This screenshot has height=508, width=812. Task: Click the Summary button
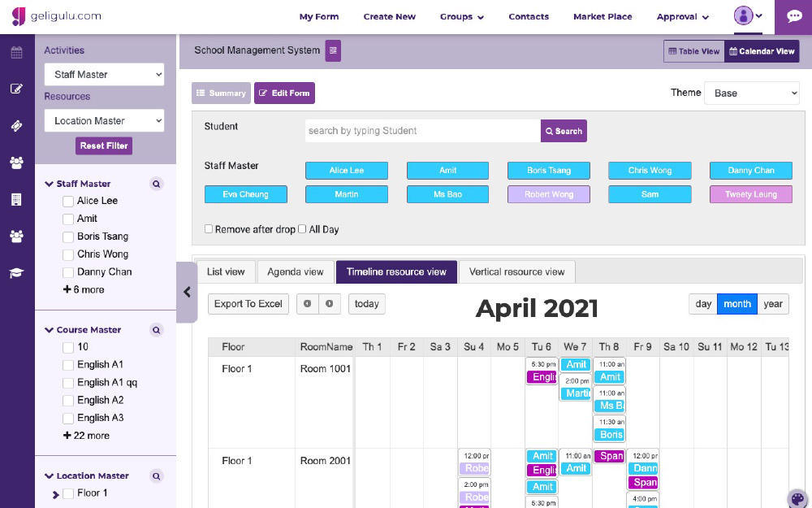pyautogui.click(x=221, y=93)
